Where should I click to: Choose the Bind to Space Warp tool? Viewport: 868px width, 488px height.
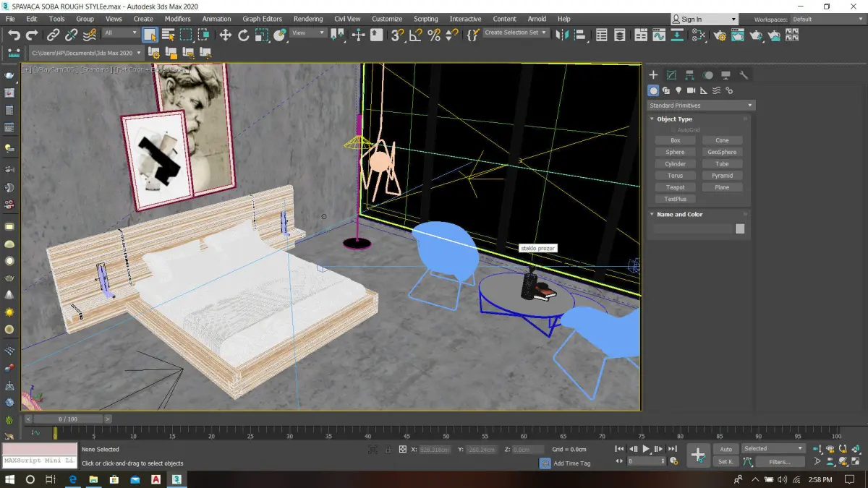[x=90, y=35]
